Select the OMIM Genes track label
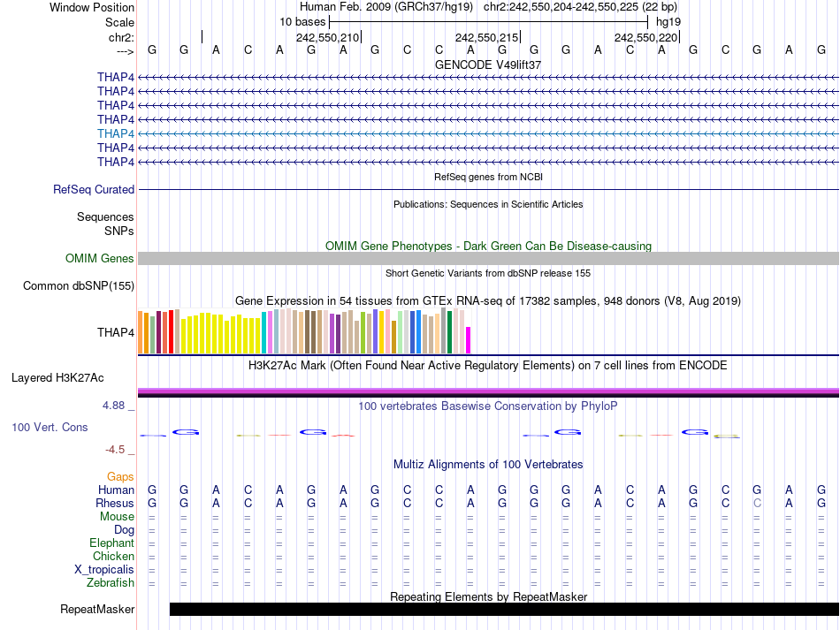Image resolution: width=840 pixels, height=630 pixels. [x=100, y=259]
